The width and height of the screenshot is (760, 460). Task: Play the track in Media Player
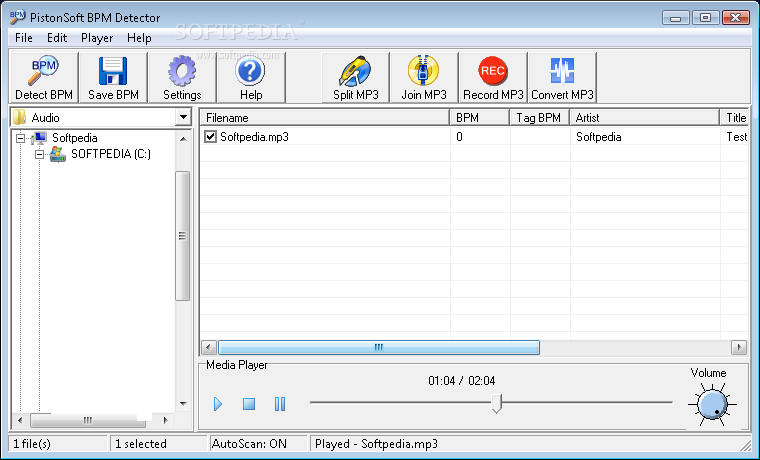(x=218, y=403)
